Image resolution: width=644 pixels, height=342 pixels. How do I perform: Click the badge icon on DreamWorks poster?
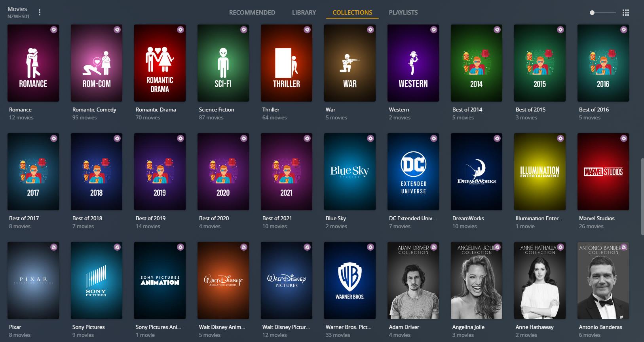(x=497, y=138)
